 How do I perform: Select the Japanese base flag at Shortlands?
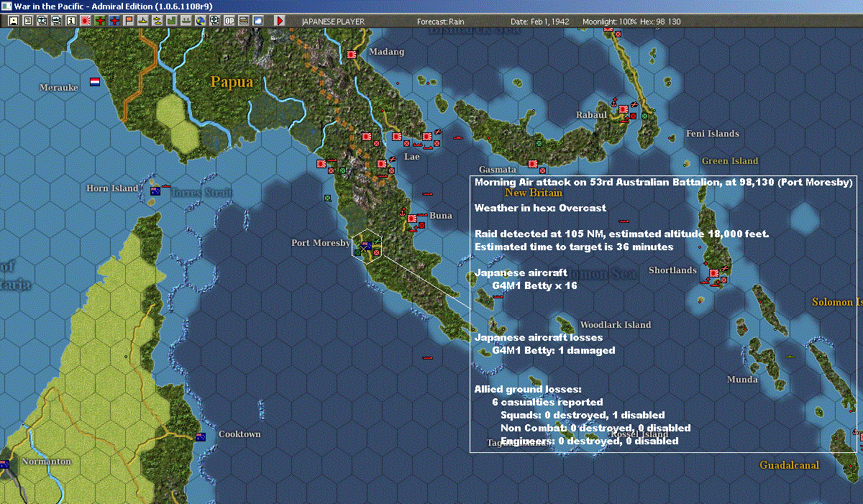(714, 274)
